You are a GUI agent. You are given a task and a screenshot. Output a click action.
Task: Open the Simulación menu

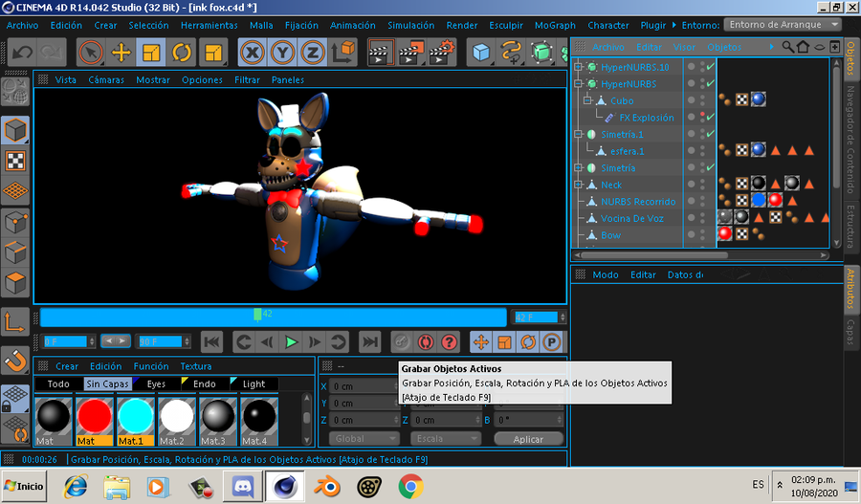click(410, 25)
